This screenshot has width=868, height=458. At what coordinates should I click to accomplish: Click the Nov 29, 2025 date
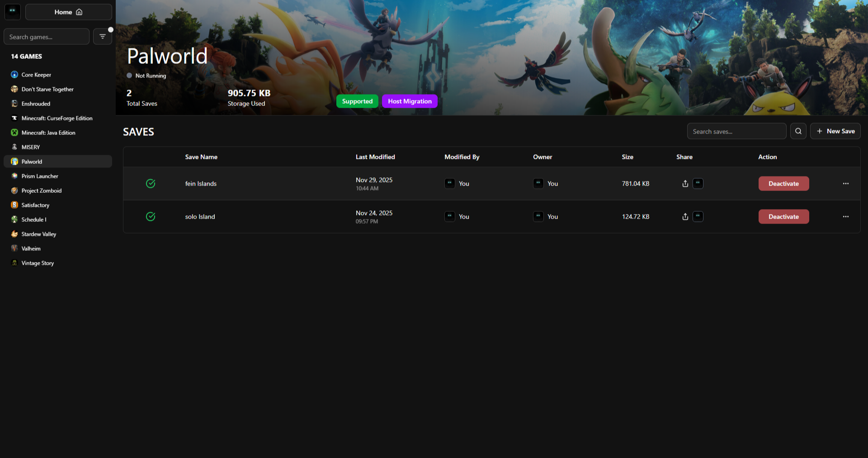374,180
